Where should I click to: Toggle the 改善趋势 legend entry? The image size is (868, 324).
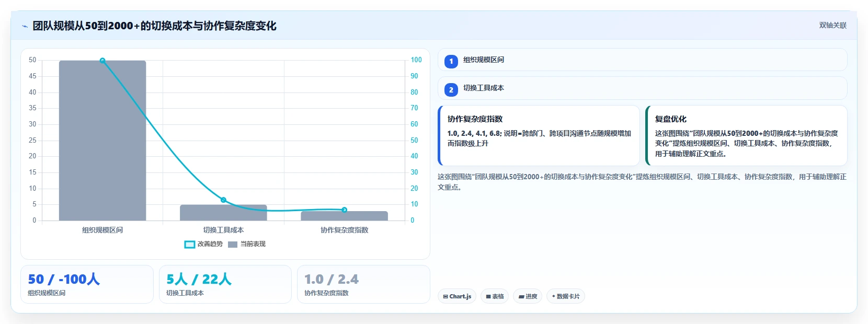coord(203,244)
